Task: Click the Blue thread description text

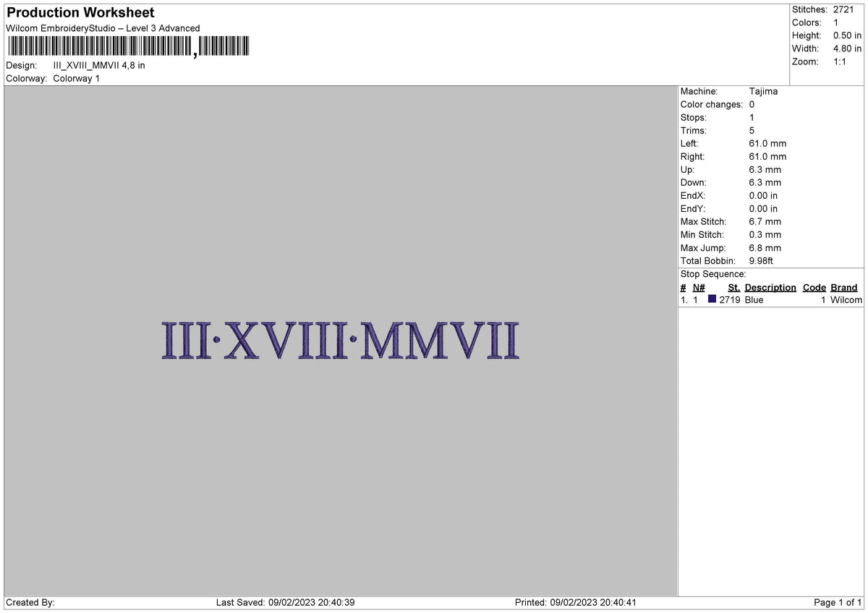Action: pyautogui.click(x=754, y=299)
